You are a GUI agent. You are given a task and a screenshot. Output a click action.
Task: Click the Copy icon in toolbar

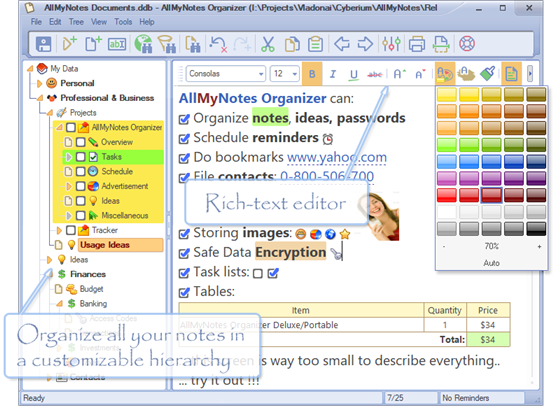point(292,44)
